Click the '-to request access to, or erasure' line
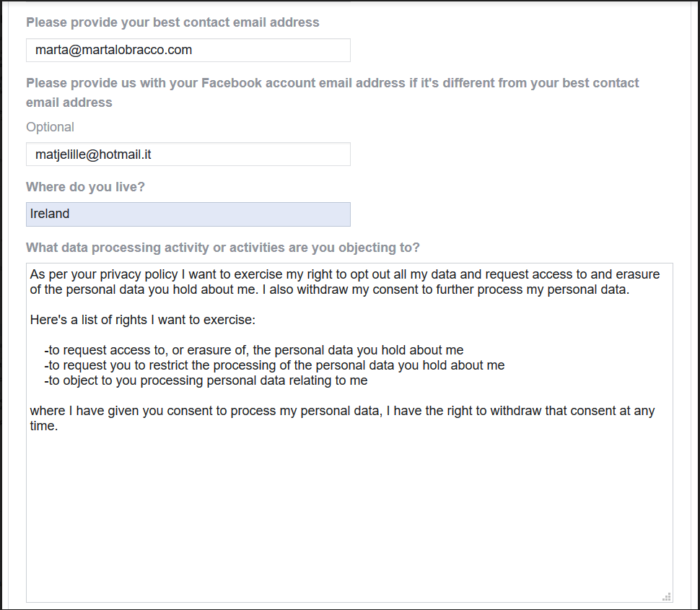 point(253,350)
